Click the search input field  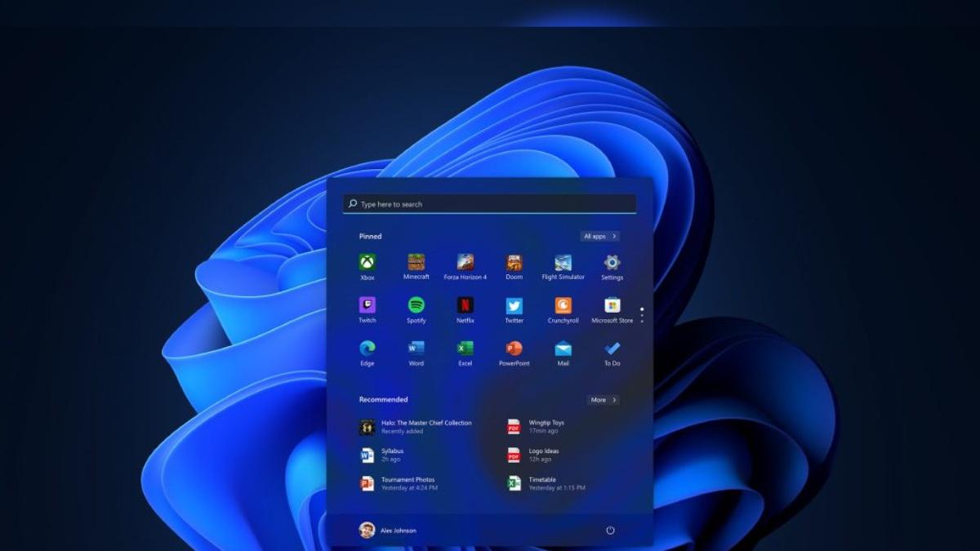point(488,203)
